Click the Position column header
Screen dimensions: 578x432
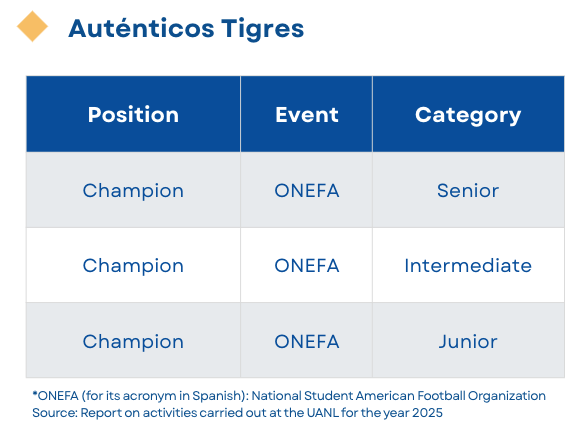[133, 114]
